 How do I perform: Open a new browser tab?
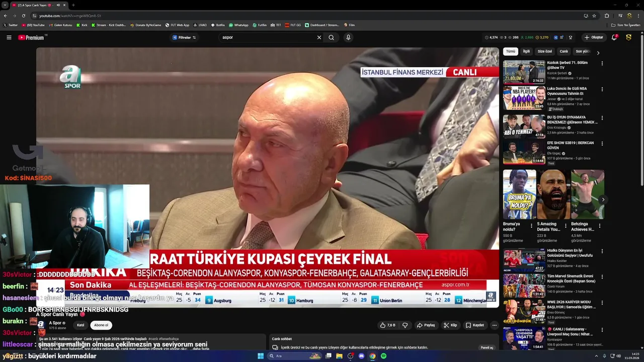click(x=73, y=5)
